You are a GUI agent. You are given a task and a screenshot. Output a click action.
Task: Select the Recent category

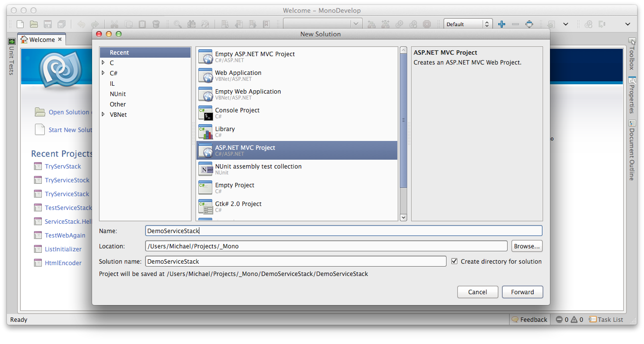(145, 52)
